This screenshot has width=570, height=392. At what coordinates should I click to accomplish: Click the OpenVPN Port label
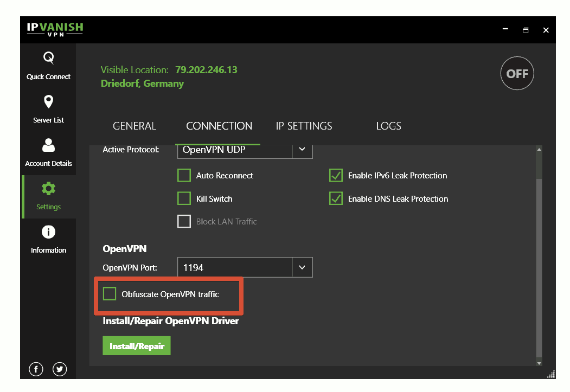[130, 268]
